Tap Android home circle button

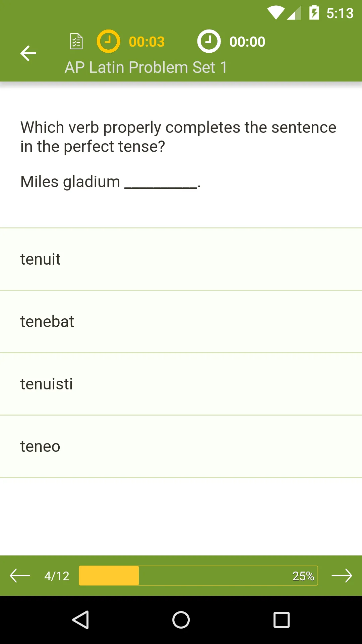[181, 620]
